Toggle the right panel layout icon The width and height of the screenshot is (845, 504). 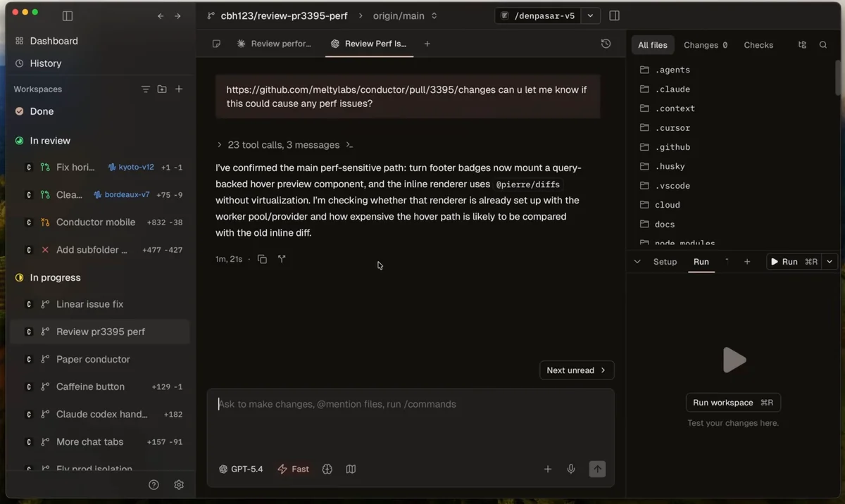click(x=614, y=15)
